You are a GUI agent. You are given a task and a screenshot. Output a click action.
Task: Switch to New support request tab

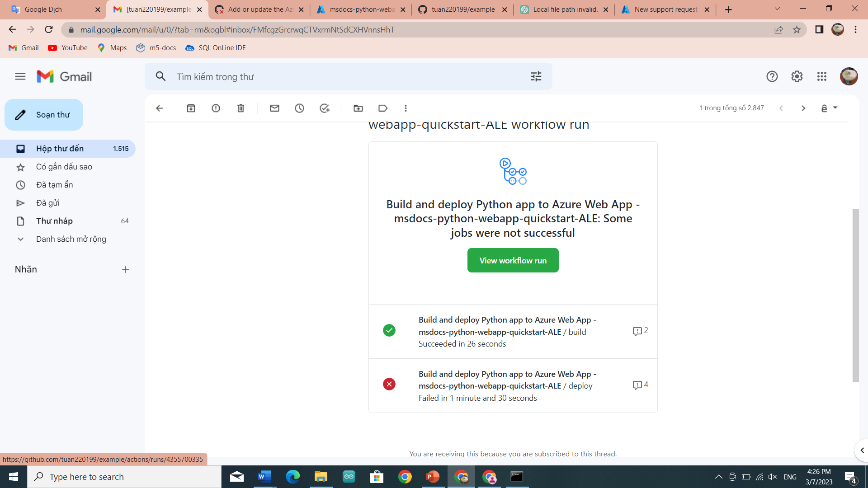click(x=665, y=9)
